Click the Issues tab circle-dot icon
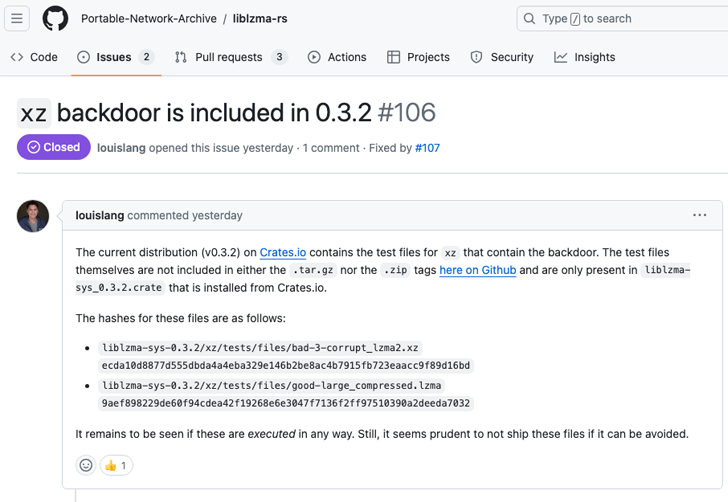 (x=84, y=57)
